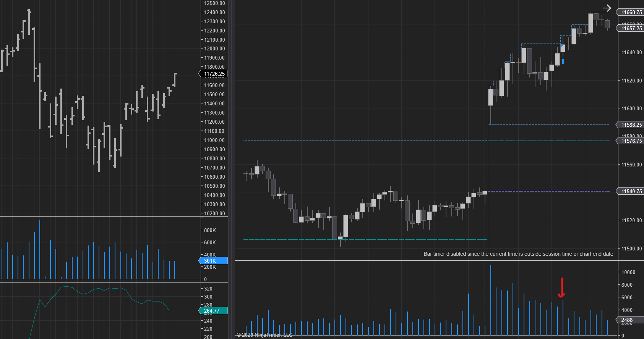Click the purple dashed line at 11540.75
The height and width of the screenshot is (339, 644).
549,191
